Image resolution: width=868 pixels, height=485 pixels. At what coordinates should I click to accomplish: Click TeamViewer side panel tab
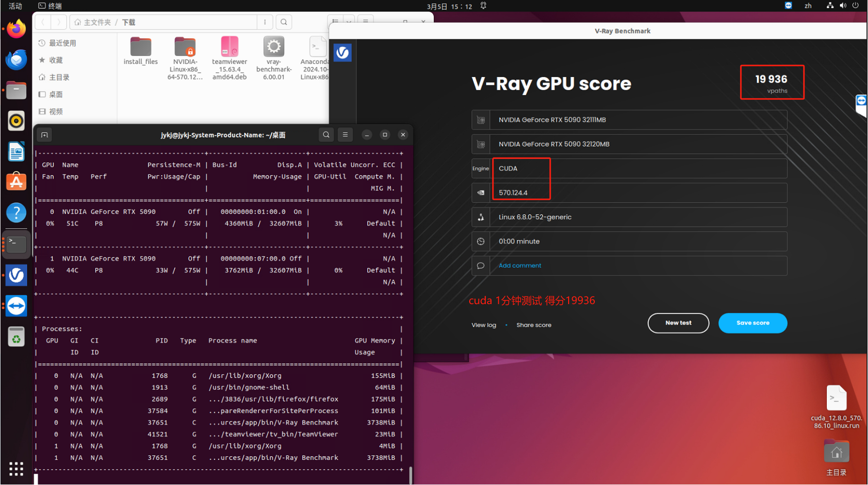click(x=861, y=105)
